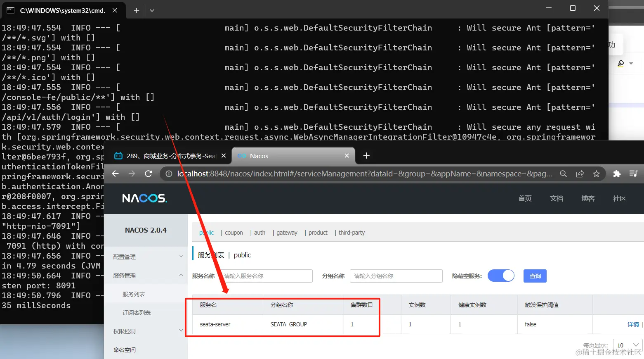Image resolution: width=644 pixels, height=359 pixels.
Task: Maximize the cmd terminal window
Action: click(573, 8)
